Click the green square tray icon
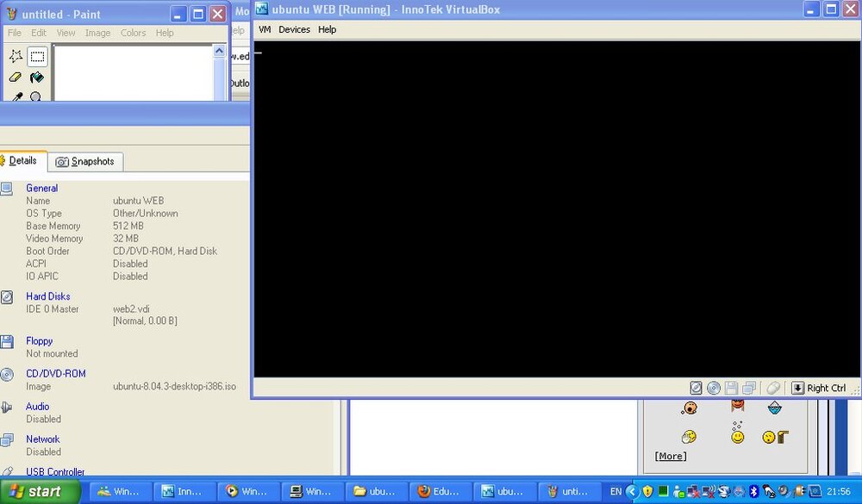This screenshot has height=504, width=862. [x=663, y=491]
